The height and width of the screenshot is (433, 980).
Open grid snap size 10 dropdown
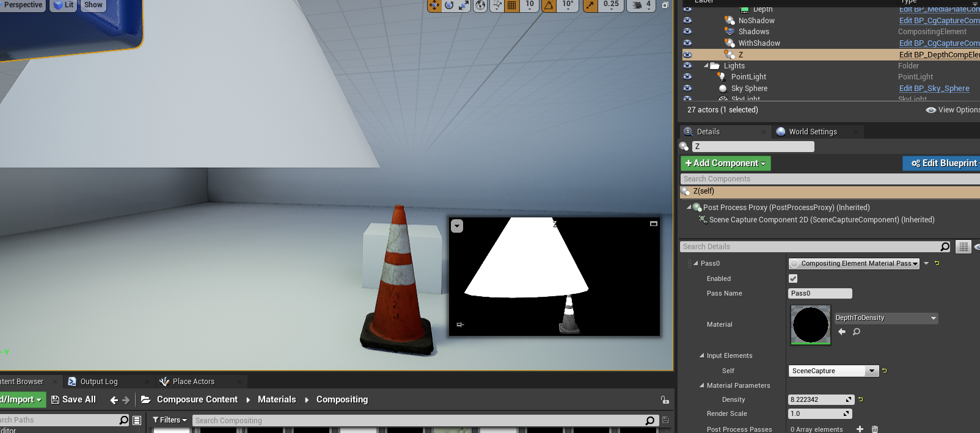point(530,5)
